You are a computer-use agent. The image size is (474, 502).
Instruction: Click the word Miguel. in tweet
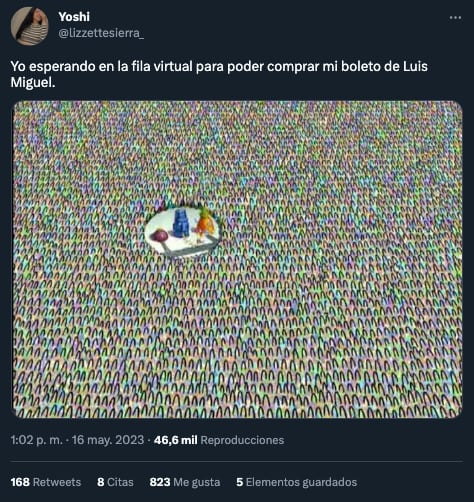33,82
